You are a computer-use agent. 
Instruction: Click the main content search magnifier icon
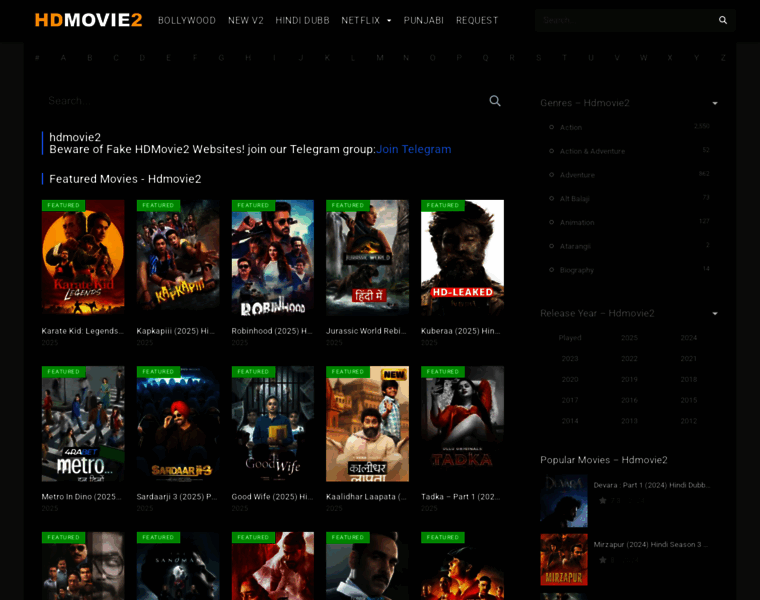coord(495,101)
